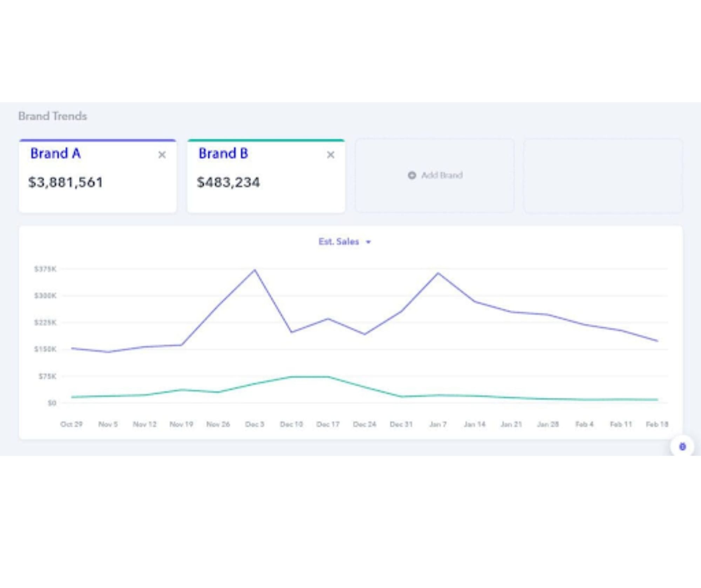Open the round help widget icon
This screenshot has height=588, width=701.
coord(682,446)
